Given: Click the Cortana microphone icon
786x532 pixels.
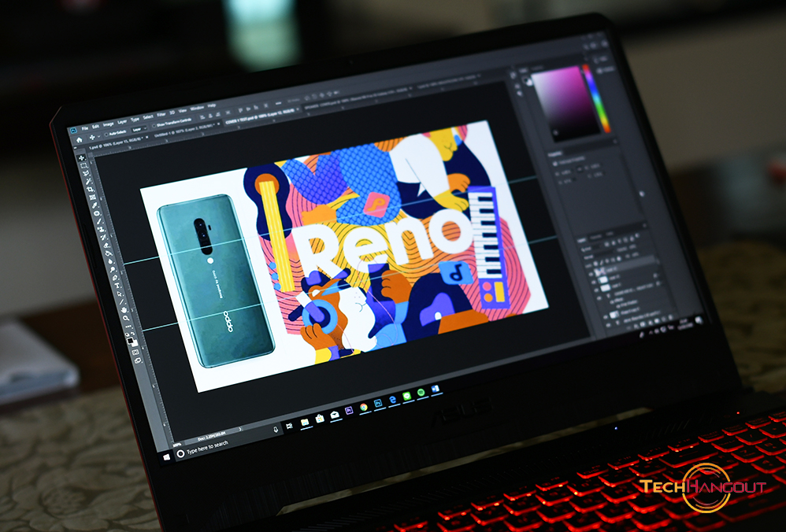Looking at the screenshot, I should (x=276, y=430).
